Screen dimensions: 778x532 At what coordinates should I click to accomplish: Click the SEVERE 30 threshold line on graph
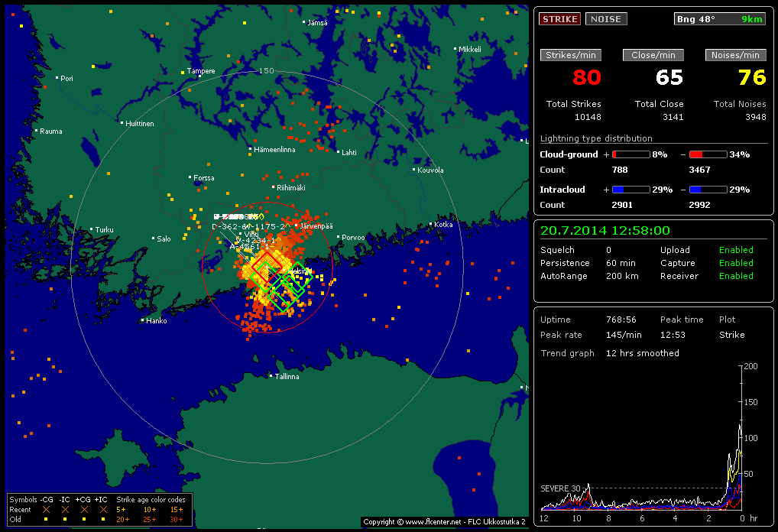(x=650, y=488)
